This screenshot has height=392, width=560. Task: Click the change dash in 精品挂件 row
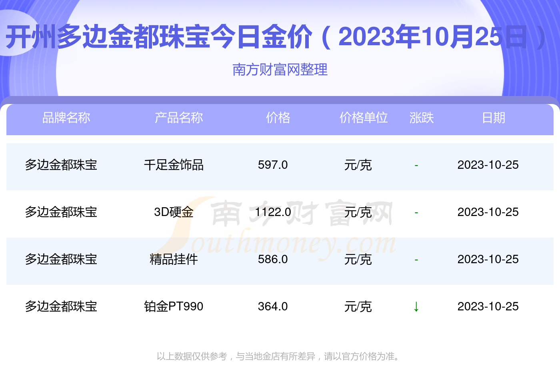coord(416,260)
